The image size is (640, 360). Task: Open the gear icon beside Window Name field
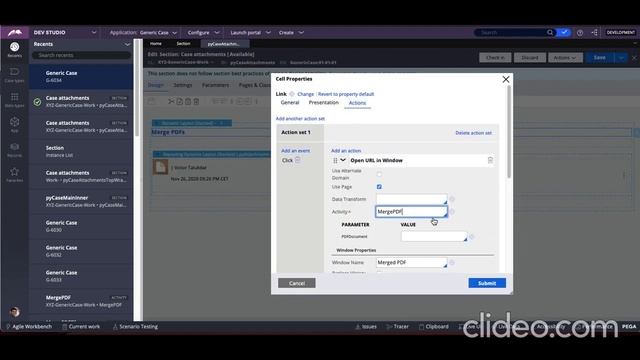pyautogui.click(x=452, y=262)
